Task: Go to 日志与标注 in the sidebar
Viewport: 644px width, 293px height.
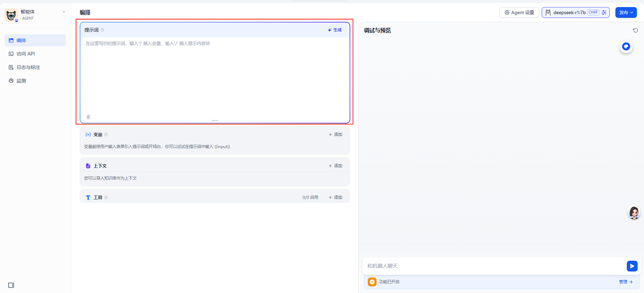Action: (28, 67)
